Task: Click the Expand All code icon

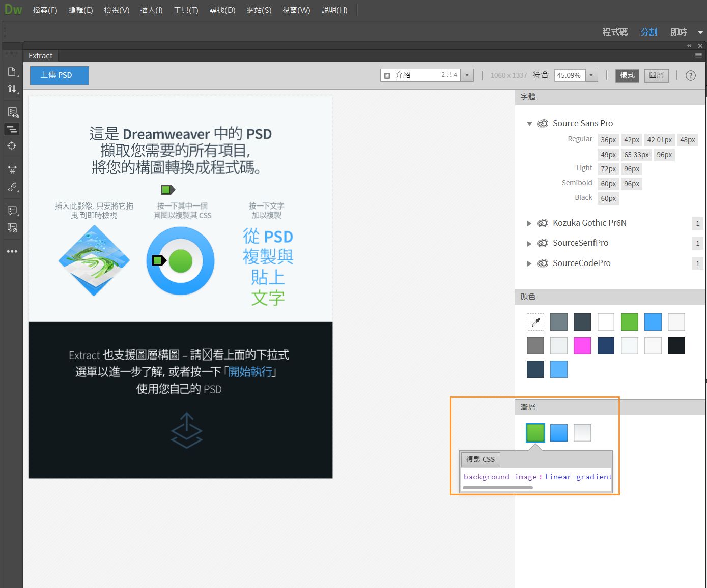Action: [12, 169]
